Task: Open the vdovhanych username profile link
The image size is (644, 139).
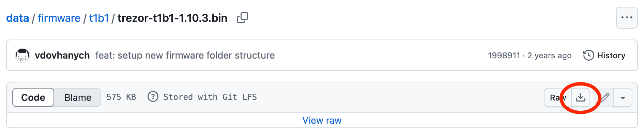Action: point(62,55)
